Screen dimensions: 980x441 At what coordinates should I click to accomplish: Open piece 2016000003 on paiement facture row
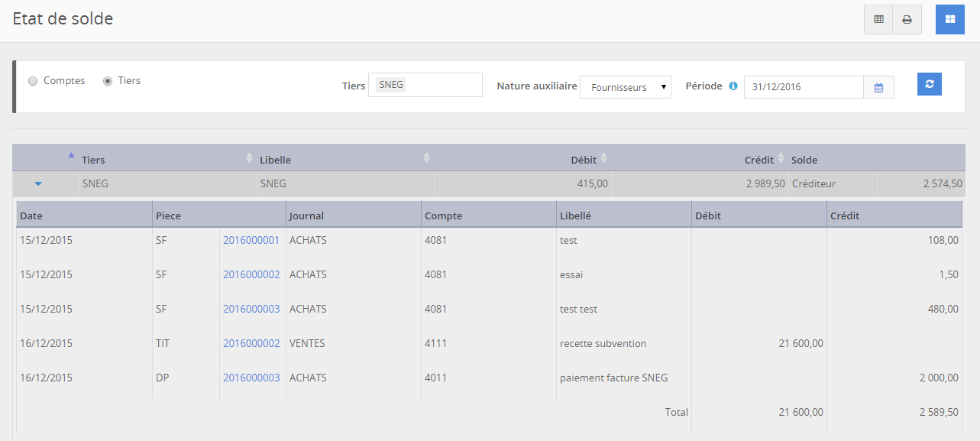click(x=251, y=378)
